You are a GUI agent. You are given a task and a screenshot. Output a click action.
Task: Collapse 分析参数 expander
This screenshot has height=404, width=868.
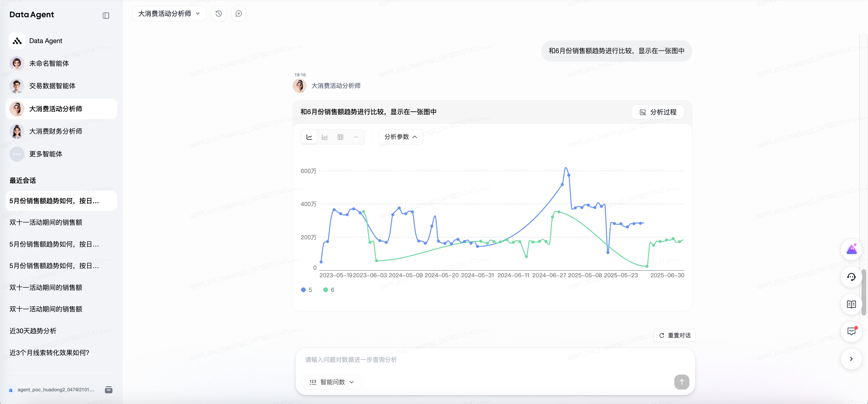400,137
